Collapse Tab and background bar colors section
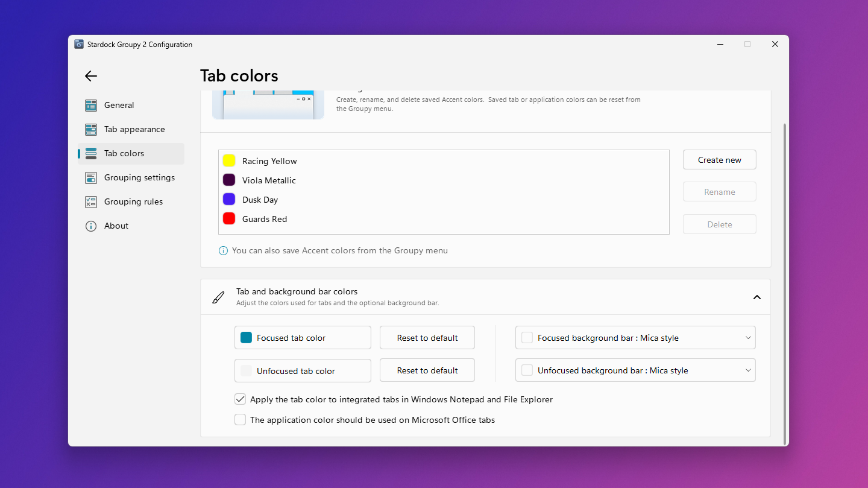 [757, 297]
